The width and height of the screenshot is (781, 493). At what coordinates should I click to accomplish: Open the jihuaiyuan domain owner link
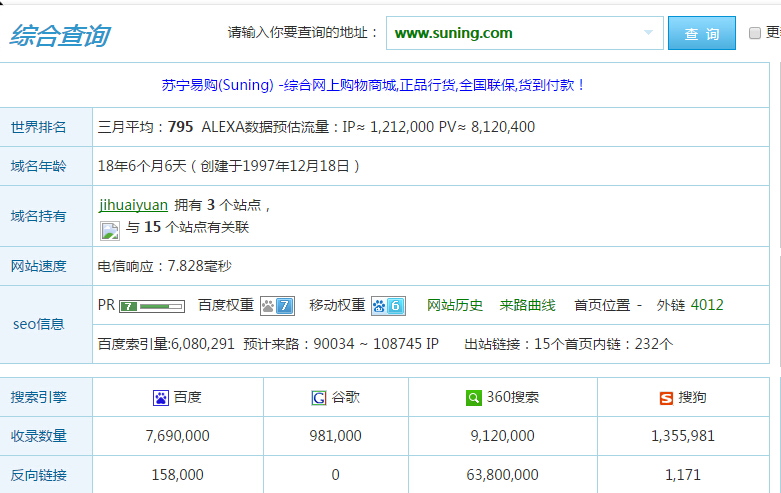click(133, 205)
